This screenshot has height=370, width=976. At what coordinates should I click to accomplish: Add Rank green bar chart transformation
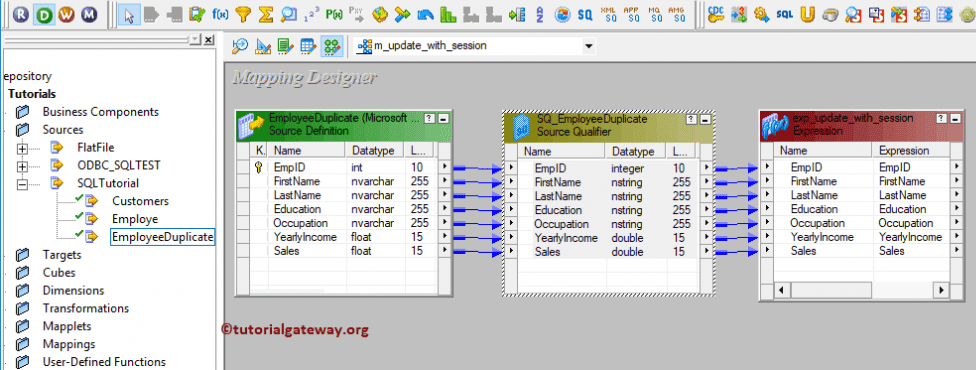pos(448,15)
